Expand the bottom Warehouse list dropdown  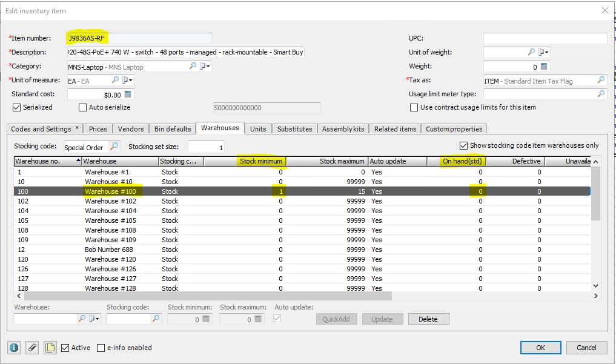pyautogui.click(x=94, y=319)
